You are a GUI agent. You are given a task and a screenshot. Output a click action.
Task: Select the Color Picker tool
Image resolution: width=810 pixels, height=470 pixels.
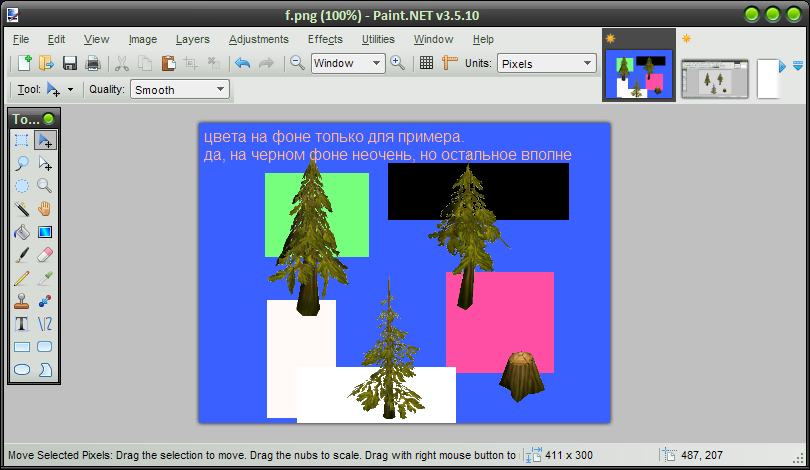(x=45, y=278)
